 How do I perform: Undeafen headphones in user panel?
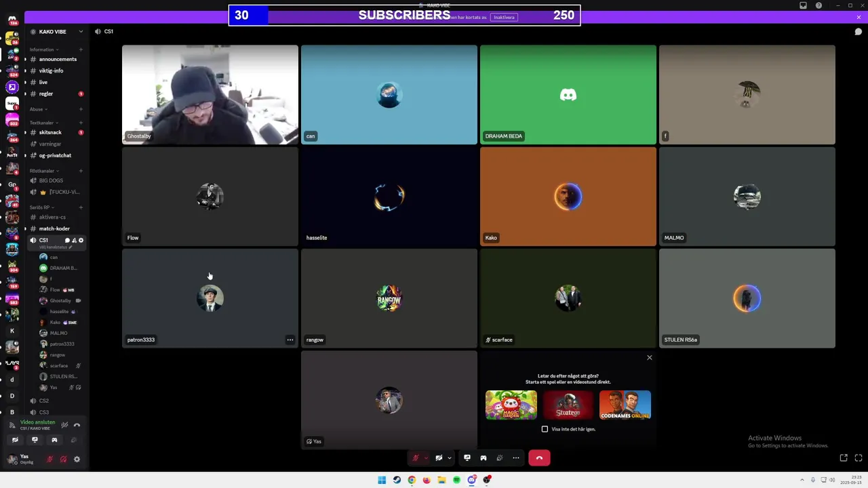63,460
